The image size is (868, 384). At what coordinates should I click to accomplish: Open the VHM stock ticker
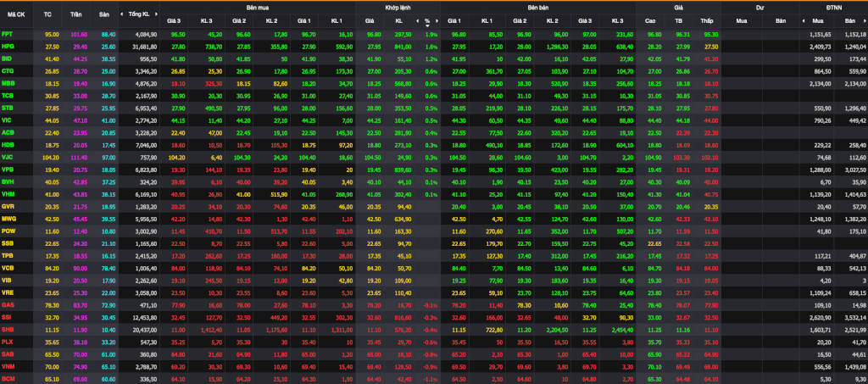pos(7,194)
